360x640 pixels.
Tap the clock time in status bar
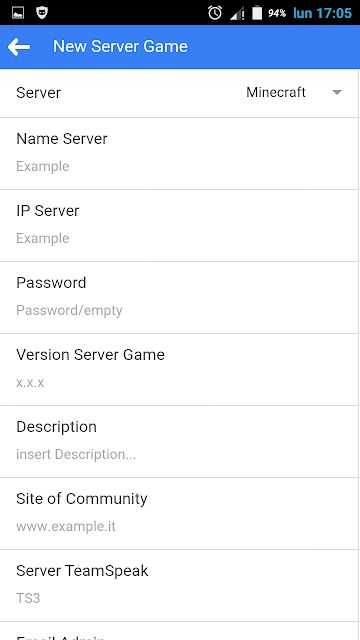(322, 13)
